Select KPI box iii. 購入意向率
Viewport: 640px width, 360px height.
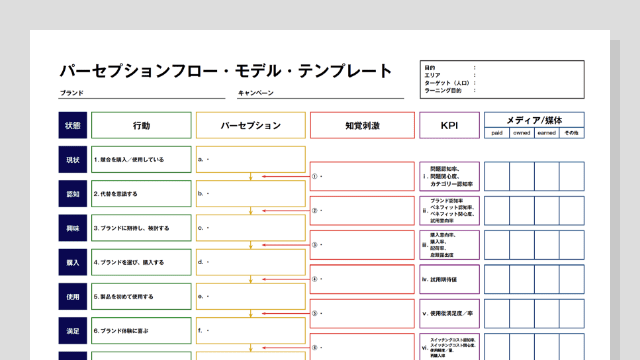449,245
